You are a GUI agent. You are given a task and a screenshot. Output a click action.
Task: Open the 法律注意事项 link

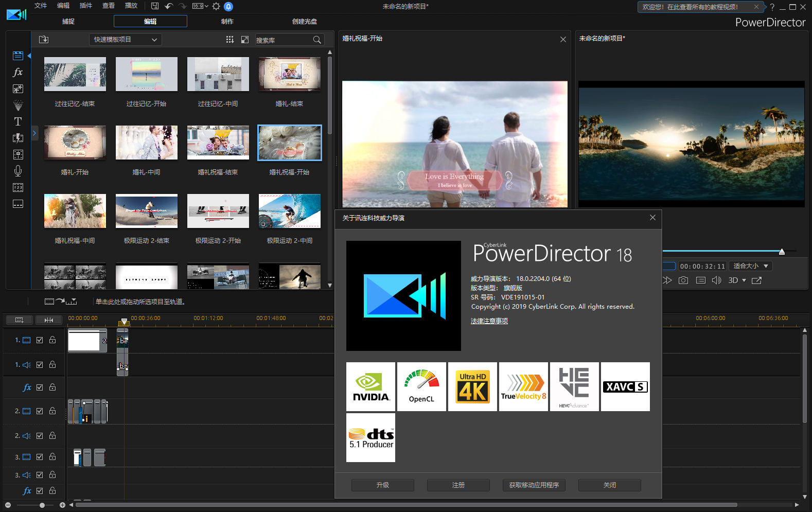pyautogui.click(x=489, y=321)
